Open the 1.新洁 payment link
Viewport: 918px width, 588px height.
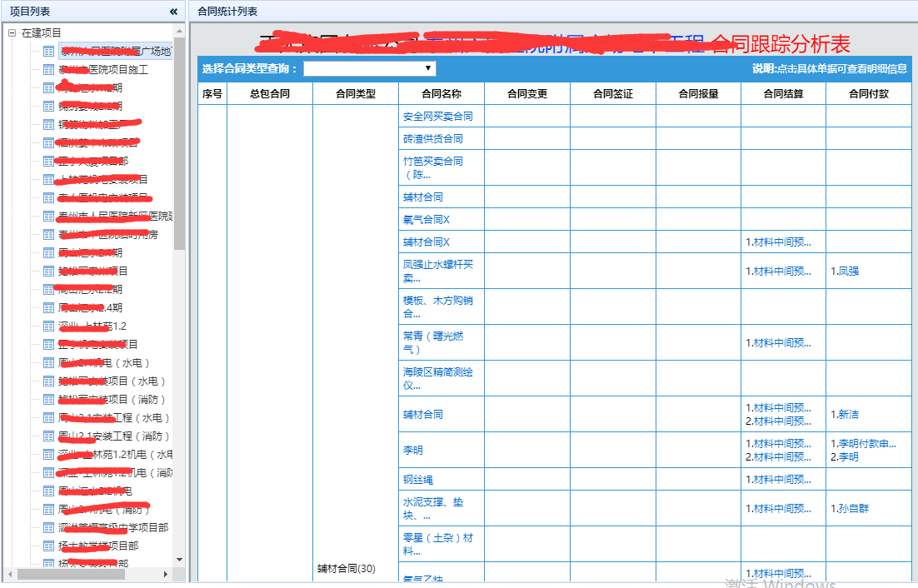click(x=844, y=414)
